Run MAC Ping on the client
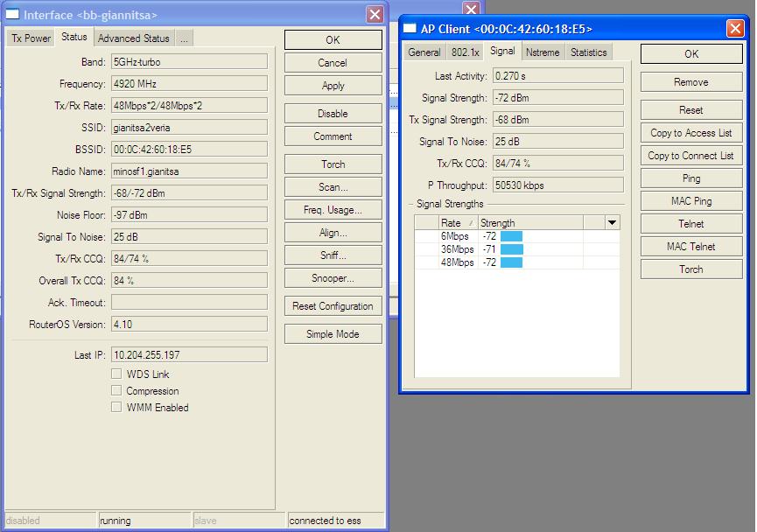The height and width of the screenshot is (532, 757). (691, 201)
